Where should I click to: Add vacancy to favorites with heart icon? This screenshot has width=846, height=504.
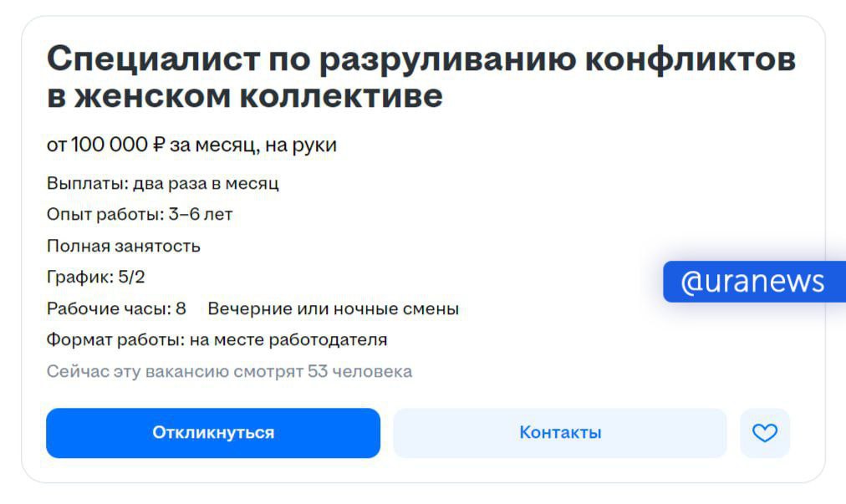765,433
